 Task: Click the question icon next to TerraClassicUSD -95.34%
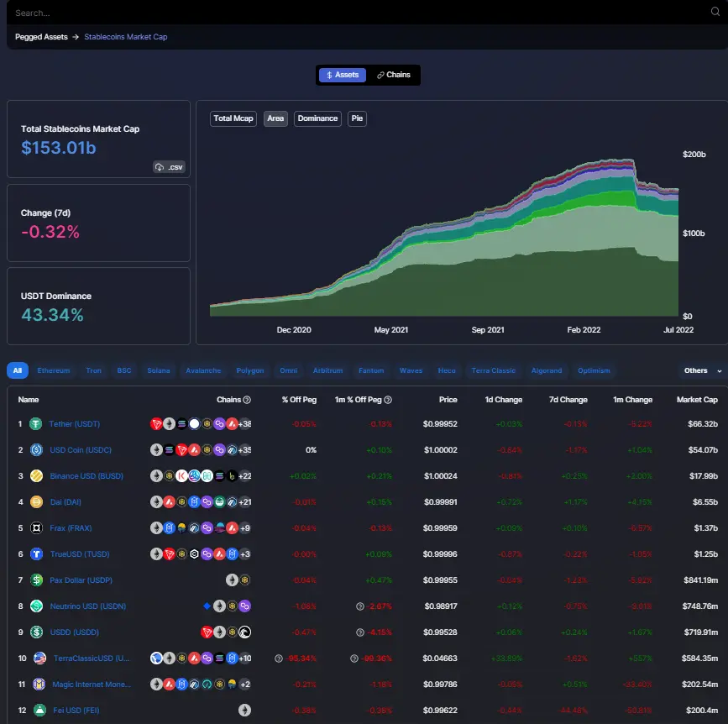tap(279, 658)
